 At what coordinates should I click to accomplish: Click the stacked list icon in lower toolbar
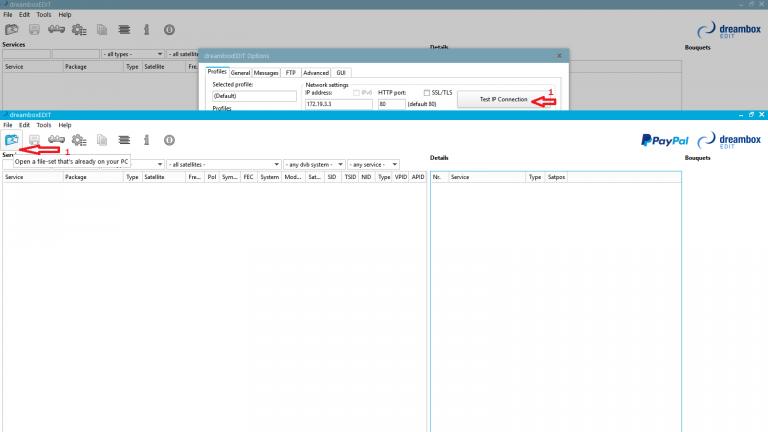pos(123,141)
